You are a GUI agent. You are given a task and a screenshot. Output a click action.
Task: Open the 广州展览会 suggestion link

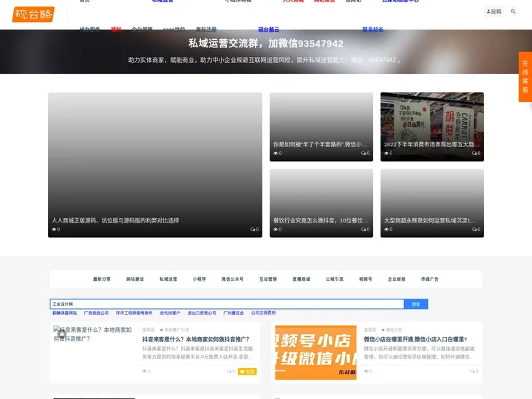pyautogui.click(x=233, y=313)
